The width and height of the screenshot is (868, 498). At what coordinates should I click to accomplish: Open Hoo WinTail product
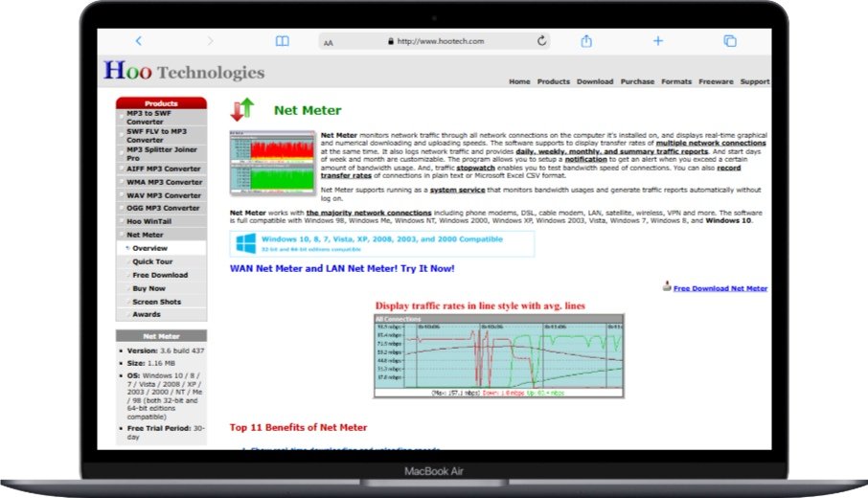point(161,221)
